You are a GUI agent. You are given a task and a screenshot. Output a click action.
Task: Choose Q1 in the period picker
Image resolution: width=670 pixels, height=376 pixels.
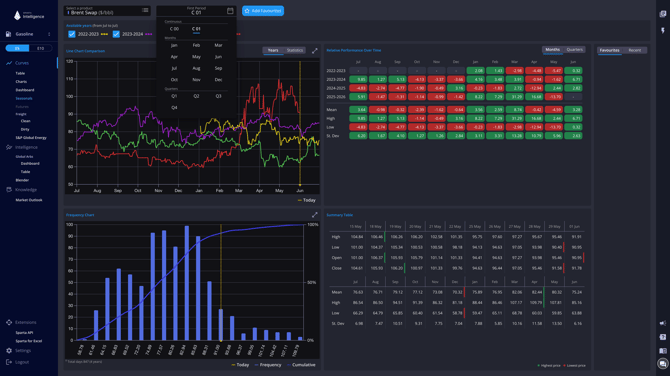click(x=174, y=96)
